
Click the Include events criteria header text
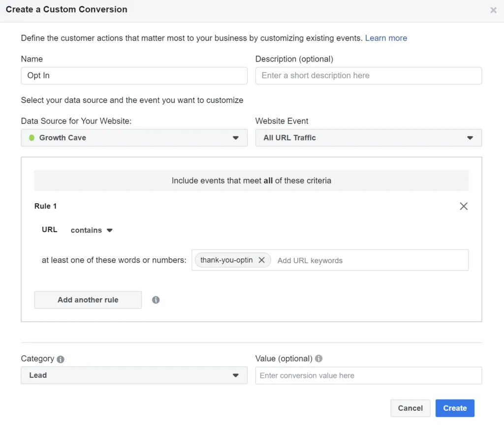click(x=252, y=181)
